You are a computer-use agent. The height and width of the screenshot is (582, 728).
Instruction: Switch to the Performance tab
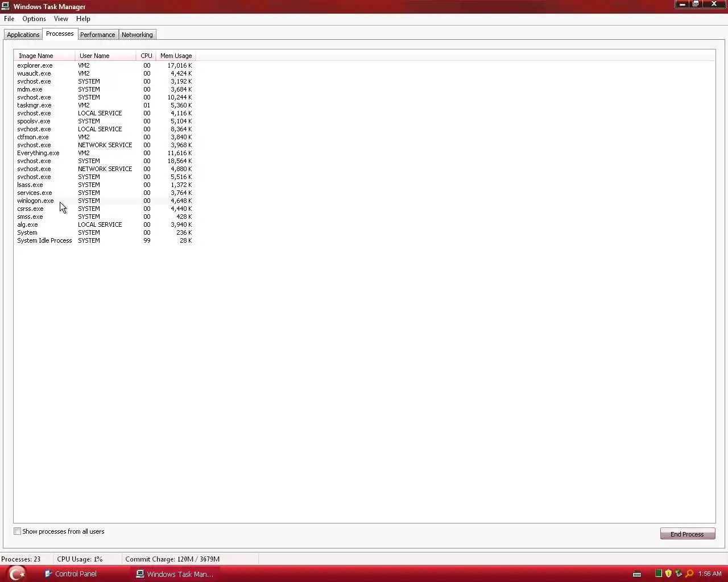click(x=97, y=35)
